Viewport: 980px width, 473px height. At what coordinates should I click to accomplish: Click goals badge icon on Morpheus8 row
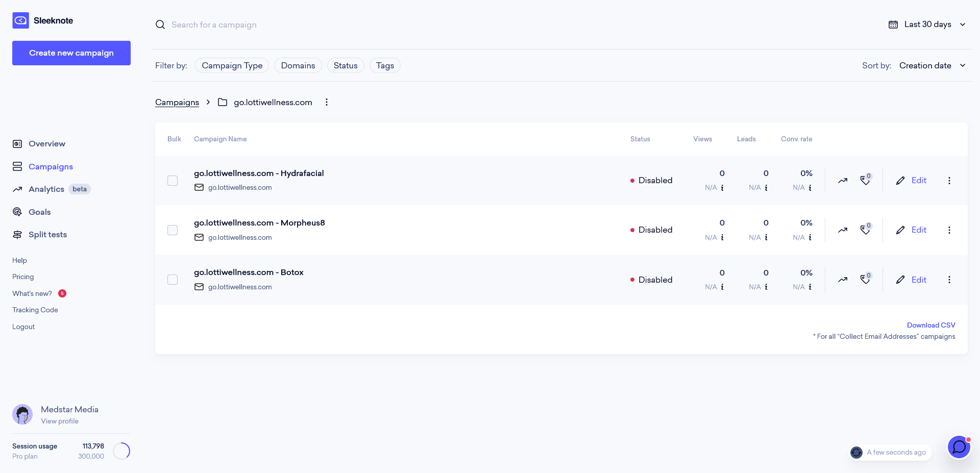tap(866, 230)
